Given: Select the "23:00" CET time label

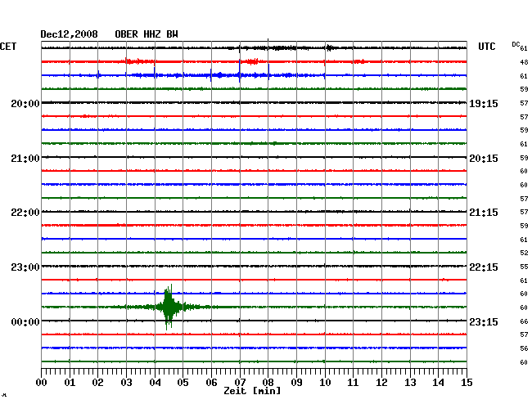Looking at the screenshot, I should click(25, 267).
